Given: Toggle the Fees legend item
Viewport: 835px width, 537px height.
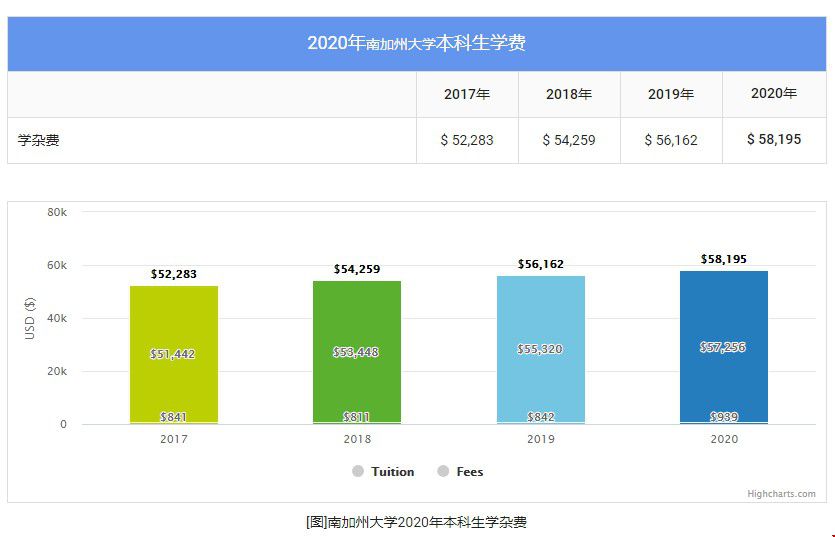Looking at the screenshot, I should click(x=461, y=471).
